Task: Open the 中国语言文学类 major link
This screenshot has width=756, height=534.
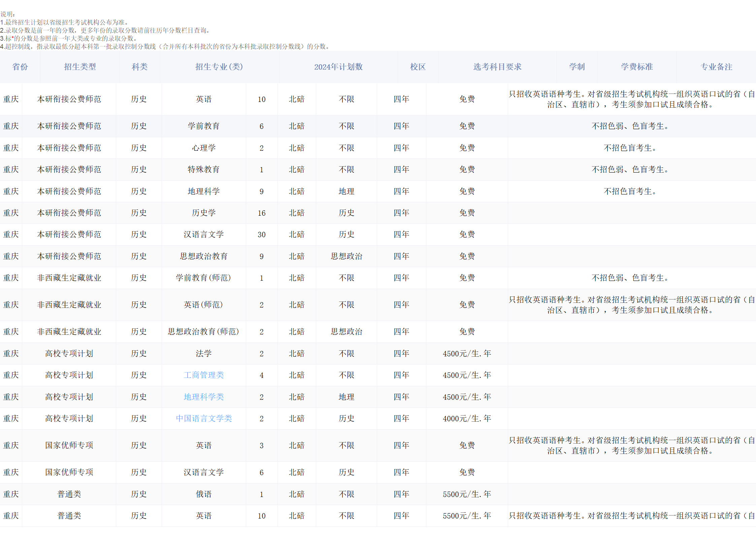Action: point(204,418)
